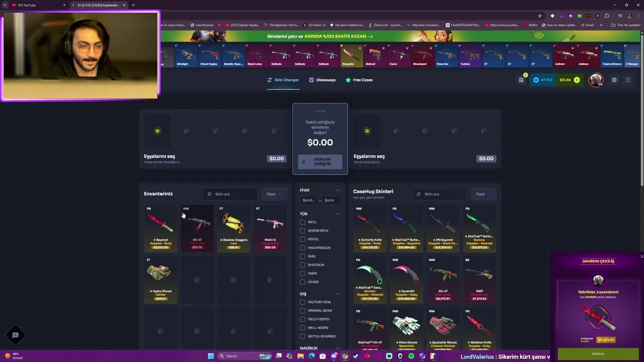Switch to the YouTube browser tab
Image resolution: width=644 pixels, height=362 pixels.
click(x=39, y=5)
